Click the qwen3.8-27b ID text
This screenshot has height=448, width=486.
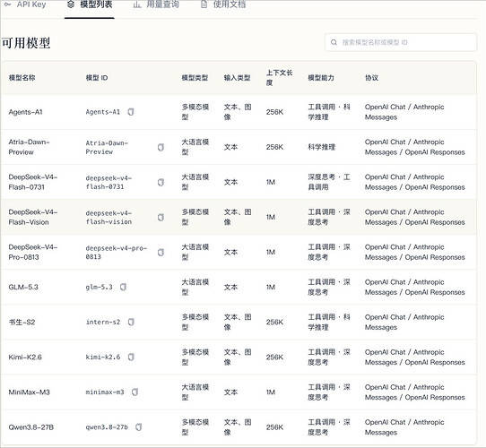107,426
